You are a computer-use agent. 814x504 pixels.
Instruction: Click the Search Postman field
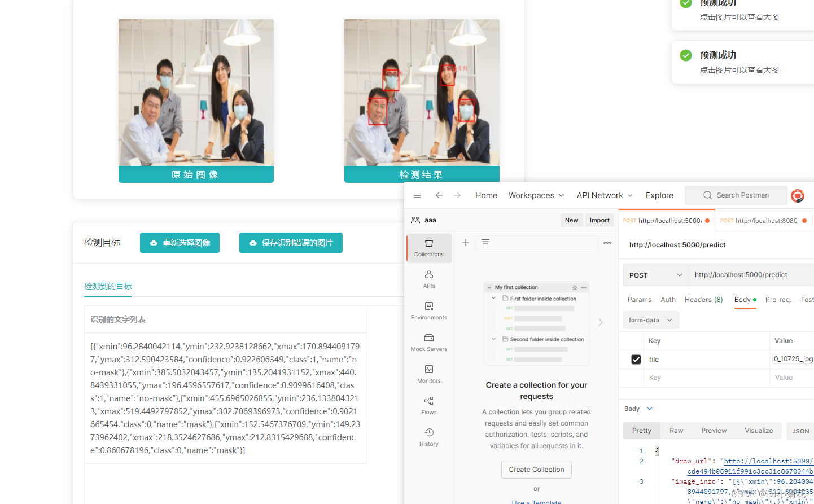coord(736,195)
